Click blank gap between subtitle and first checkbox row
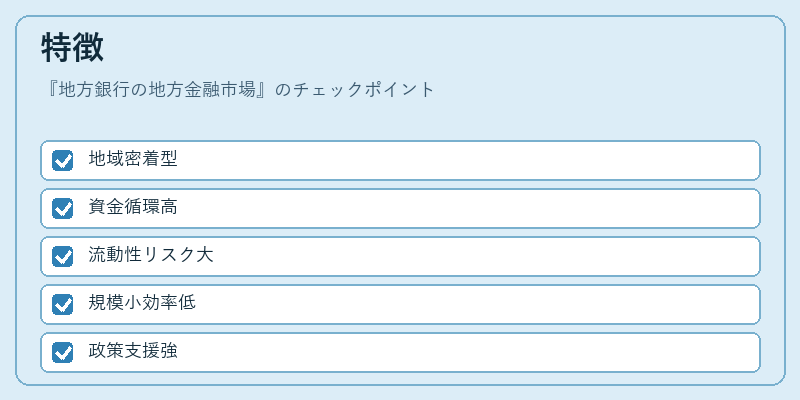Image resolution: width=800 pixels, height=400 pixels. [x=400, y=120]
